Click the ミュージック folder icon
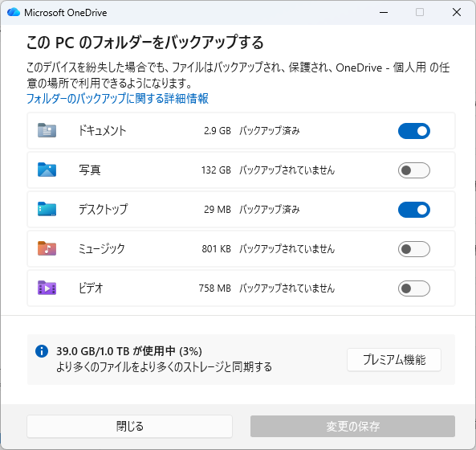Image resolution: width=476 pixels, height=450 pixels. (x=47, y=248)
